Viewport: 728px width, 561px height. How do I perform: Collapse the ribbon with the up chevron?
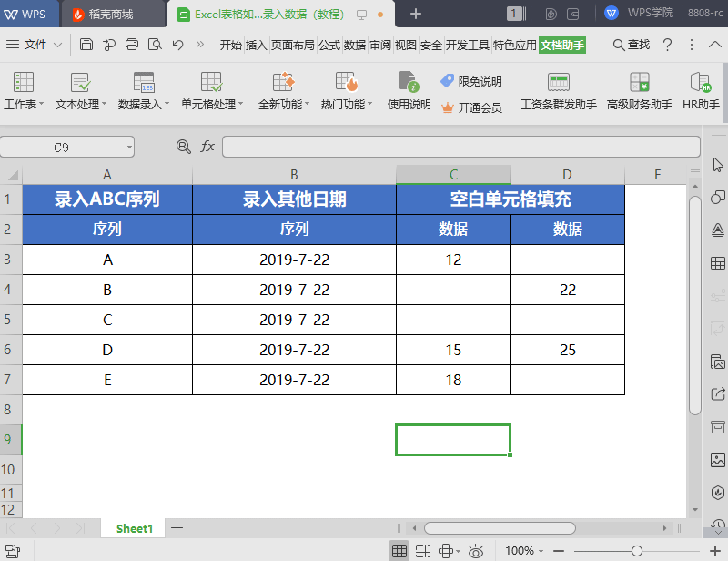(x=715, y=45)
